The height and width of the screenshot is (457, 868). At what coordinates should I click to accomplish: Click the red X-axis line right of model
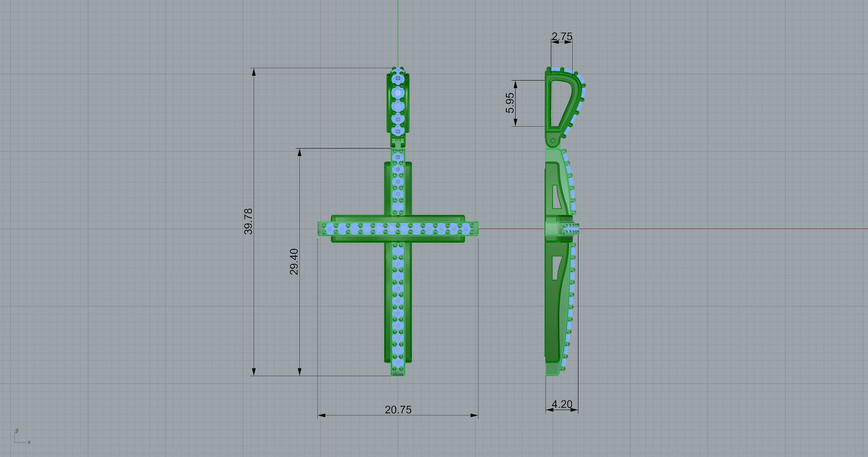689,229
